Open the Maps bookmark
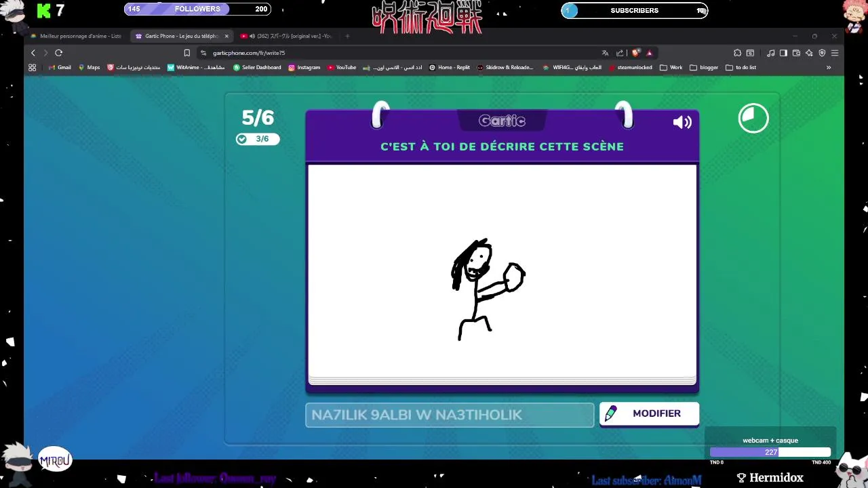868x488 pixels. (x=89, y=68)
